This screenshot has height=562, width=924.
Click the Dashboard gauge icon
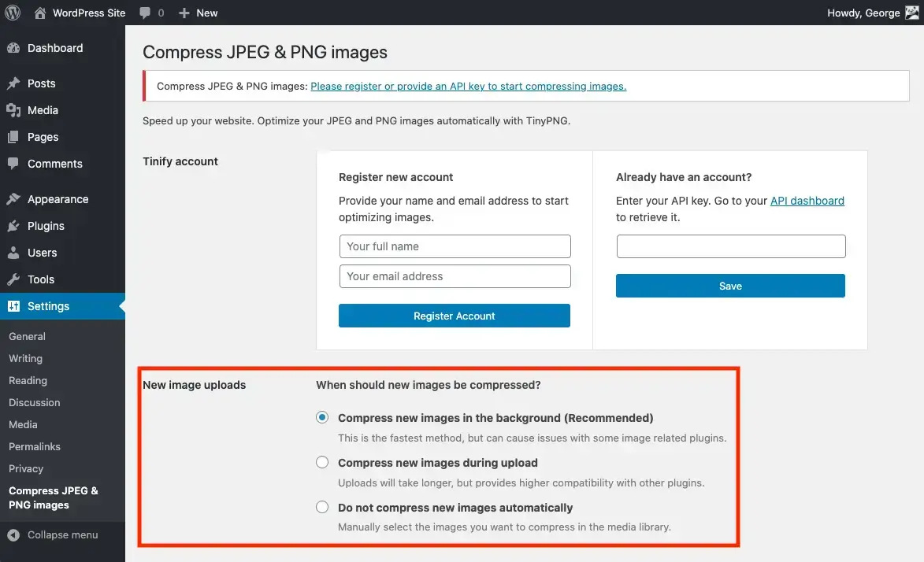pos(13,48)
